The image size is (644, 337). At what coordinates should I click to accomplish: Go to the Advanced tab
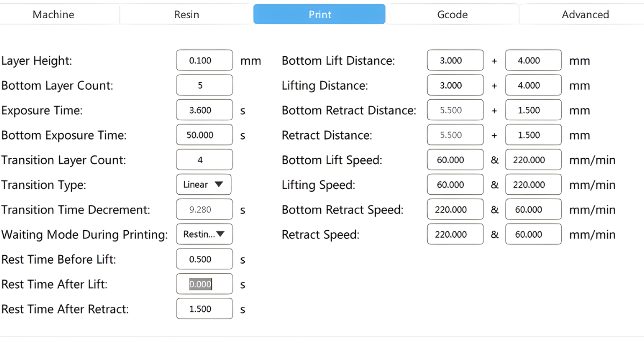(585, 14)
